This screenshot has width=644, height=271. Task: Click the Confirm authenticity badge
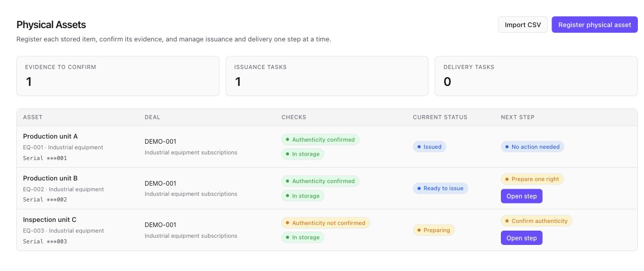coord(536,221)
